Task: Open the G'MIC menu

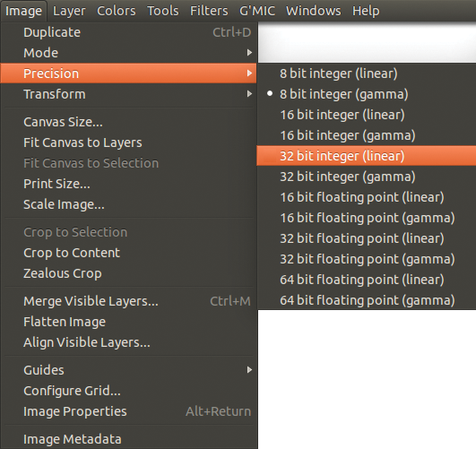Action: pyautogui.click(x=257, y=11)
